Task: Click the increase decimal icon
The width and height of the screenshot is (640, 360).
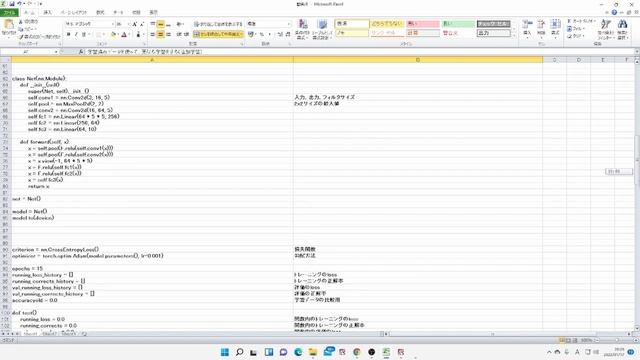Action: coord(280,35)
